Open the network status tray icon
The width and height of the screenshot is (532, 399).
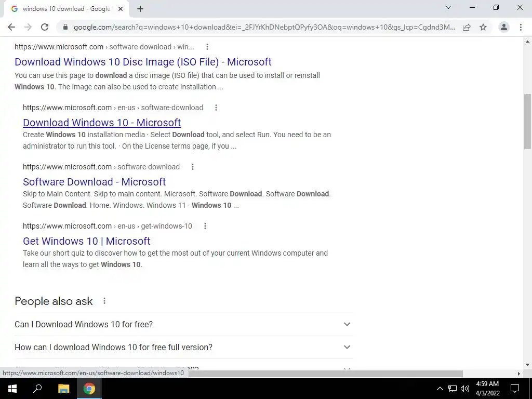point(453,389)
